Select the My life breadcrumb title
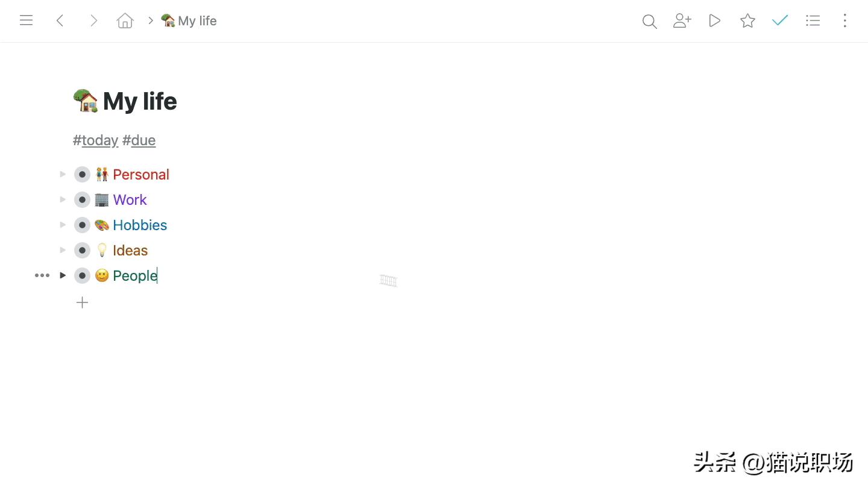Image resolution: width=868 pixels, height=488 pixels. pos(189,20)
